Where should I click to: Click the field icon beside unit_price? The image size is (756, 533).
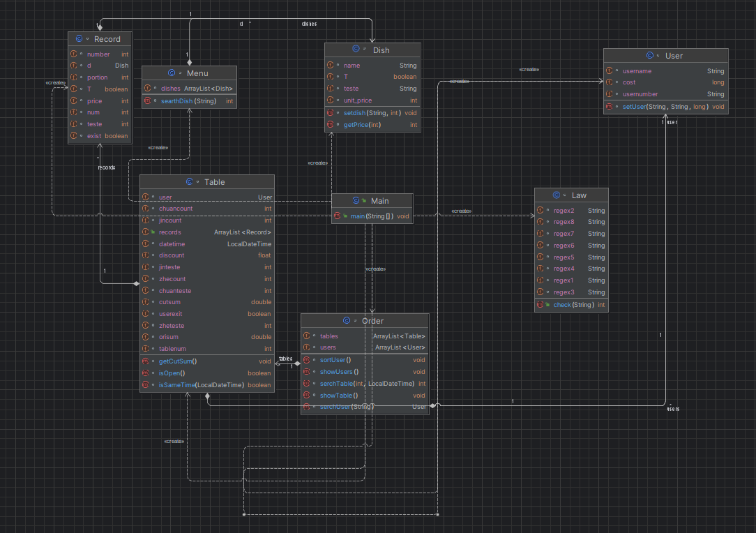pyautogui.click(x=331, y=100)
